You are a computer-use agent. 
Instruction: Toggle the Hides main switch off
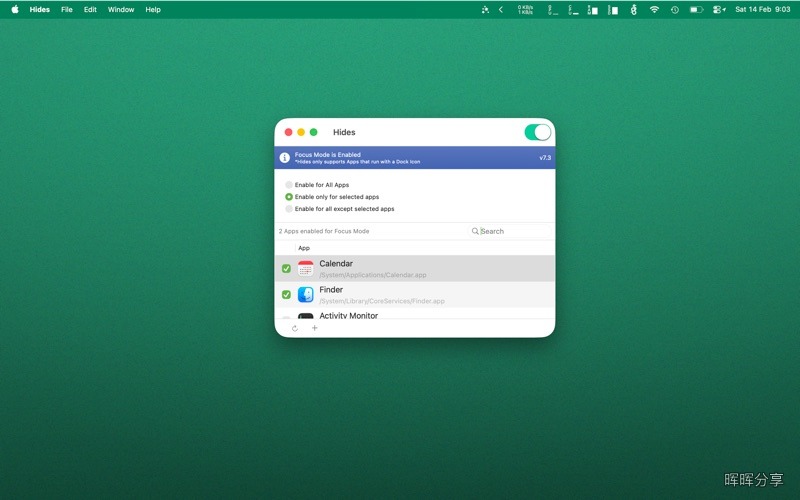pyautogui.click(x=538, y=132)
